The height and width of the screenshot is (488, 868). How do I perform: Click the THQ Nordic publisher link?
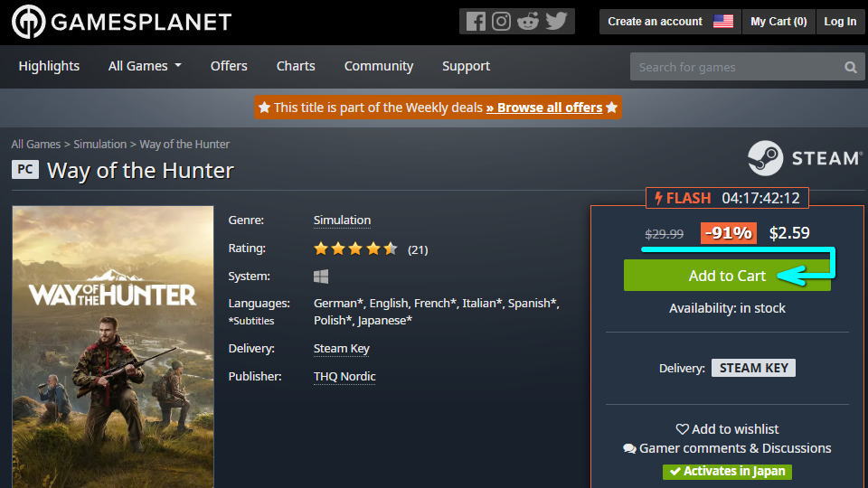click(344, 377)
